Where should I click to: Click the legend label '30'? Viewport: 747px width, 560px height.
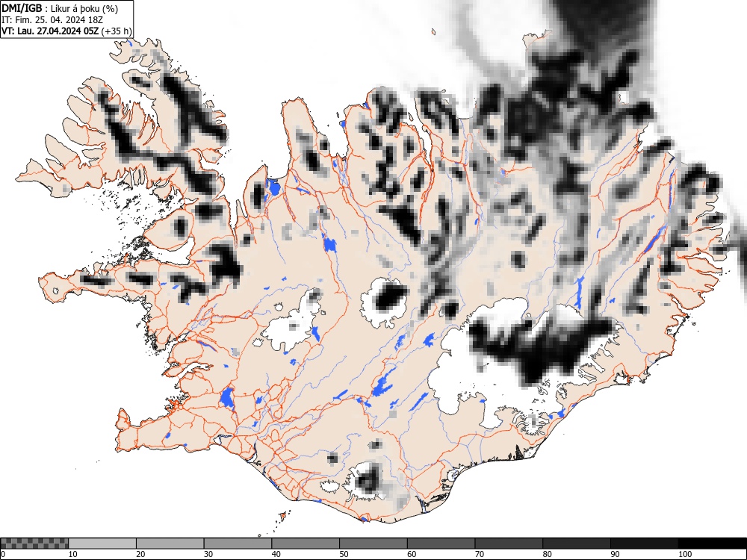click(208, 554)
